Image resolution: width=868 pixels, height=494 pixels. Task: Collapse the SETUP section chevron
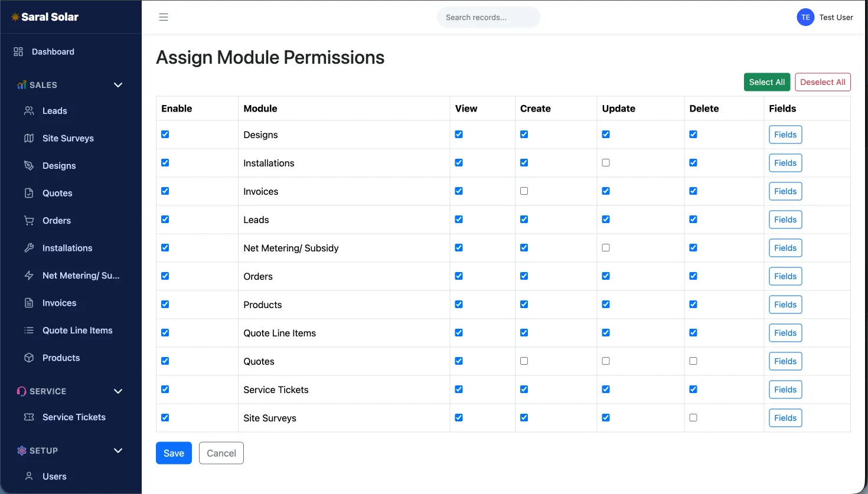[118, 450]
